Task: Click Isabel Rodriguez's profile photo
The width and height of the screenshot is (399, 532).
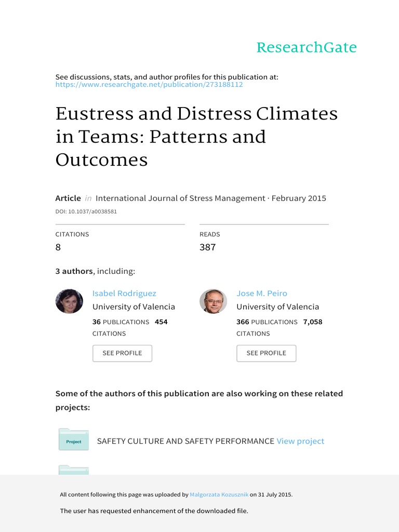Action: pyautogui.click(x=69, y=301)
